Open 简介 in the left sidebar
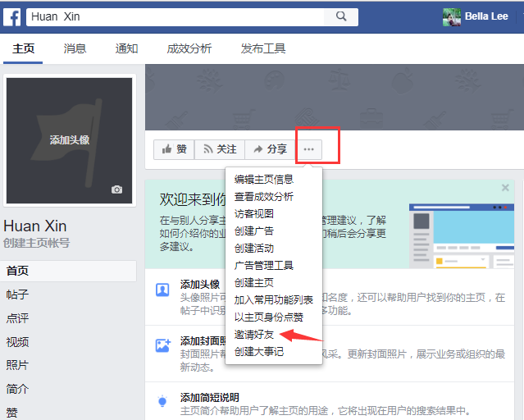Image resolution: width=524 pixels, height=420 pixels. (17, 389)
